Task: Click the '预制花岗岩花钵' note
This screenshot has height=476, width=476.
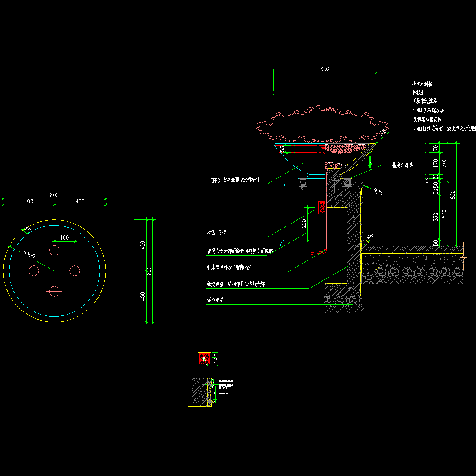Action: [x=427, y=119]
